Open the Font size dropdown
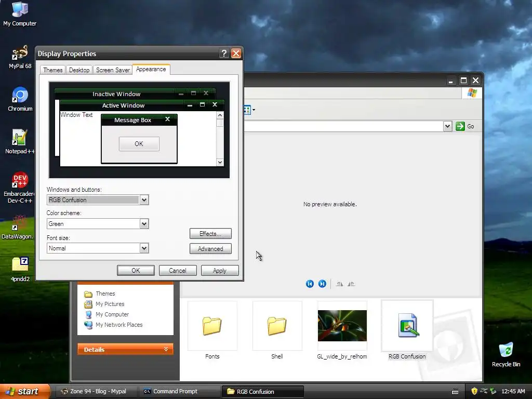The image size is (532, 399). [x=144, y=248]
